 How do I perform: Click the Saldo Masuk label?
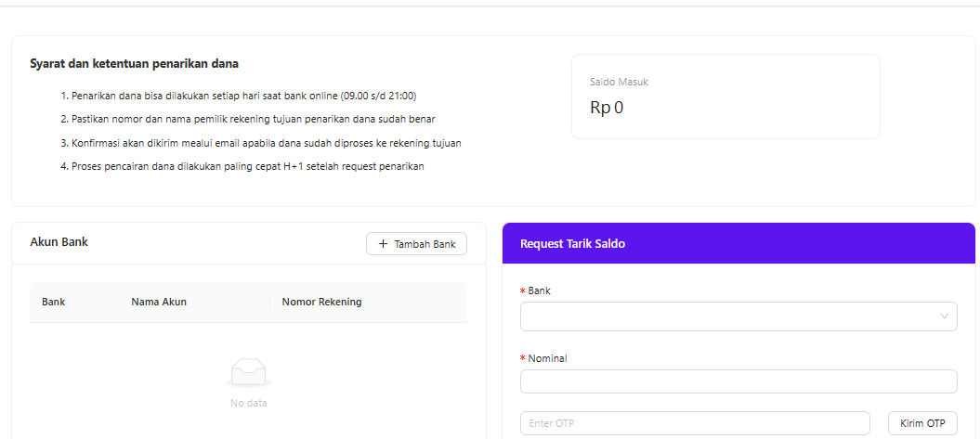point(619,82)
